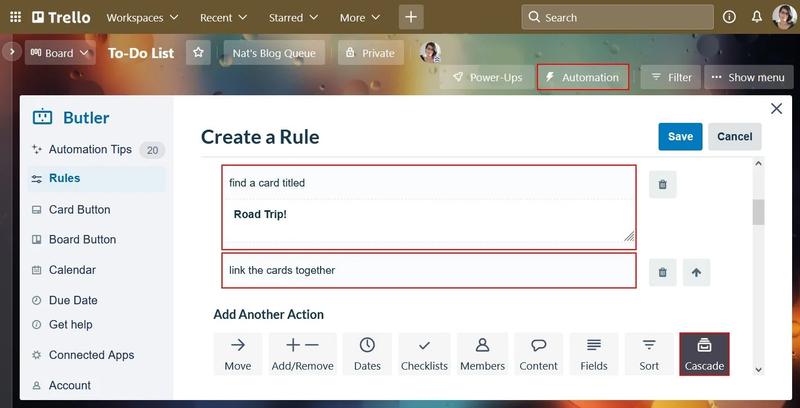
Task: Open the Starred dropdown
Action: (x=293, y=17)
